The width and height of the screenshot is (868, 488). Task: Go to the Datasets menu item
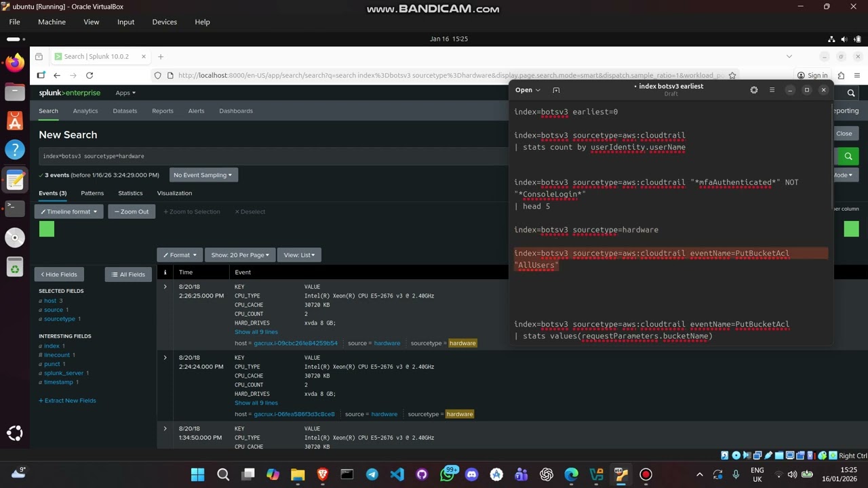(x=125, y=110)
